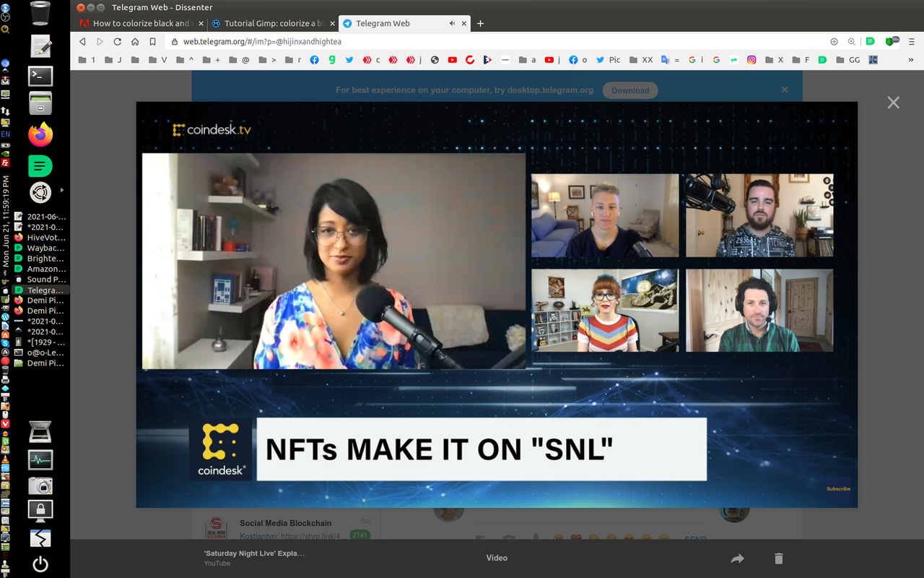Go forward with the browser forward arrow
The image size is (924, 578).
[x=100, y=42]
